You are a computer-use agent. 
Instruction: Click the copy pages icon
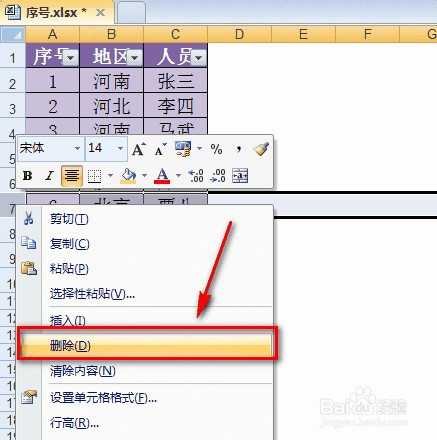point(29,243)
